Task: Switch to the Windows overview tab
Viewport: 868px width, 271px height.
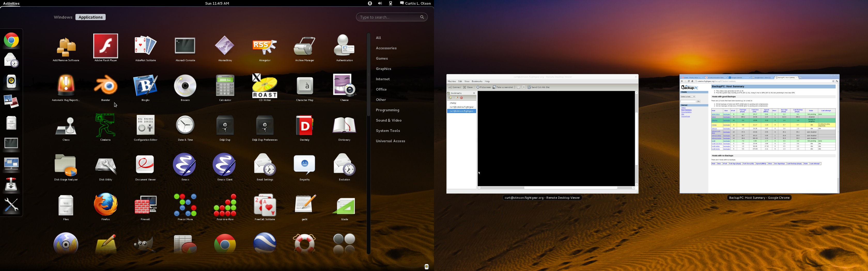Action: pos(63,17)
